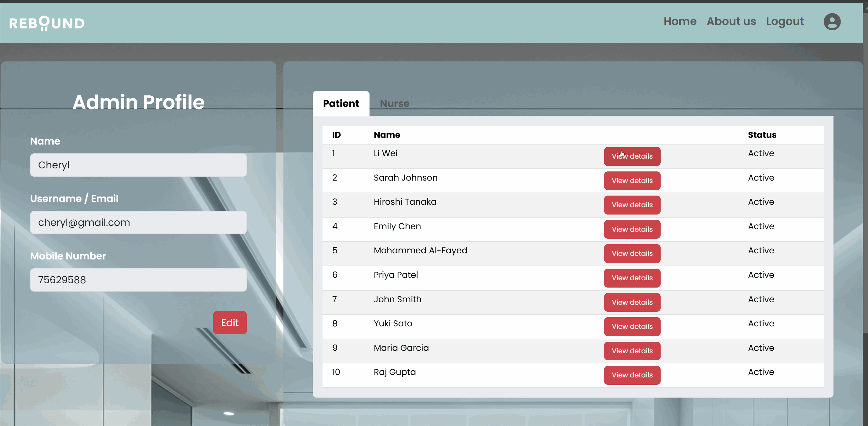This screenshot has height=426, width=868.
Task: Click the user profile avatar icon
Action: click(x=832, y=22)
